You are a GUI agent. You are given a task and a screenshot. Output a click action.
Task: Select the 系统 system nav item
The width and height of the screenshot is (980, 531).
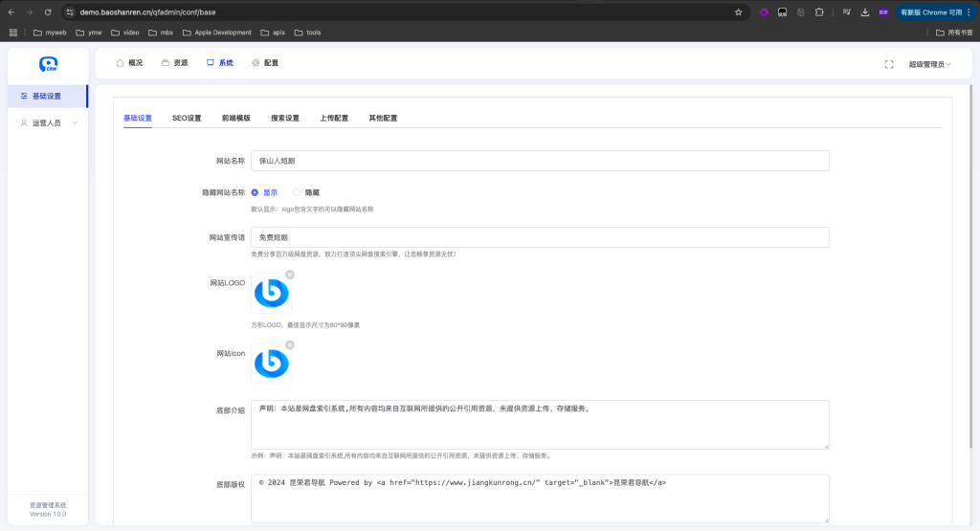[x=219, y=63]
